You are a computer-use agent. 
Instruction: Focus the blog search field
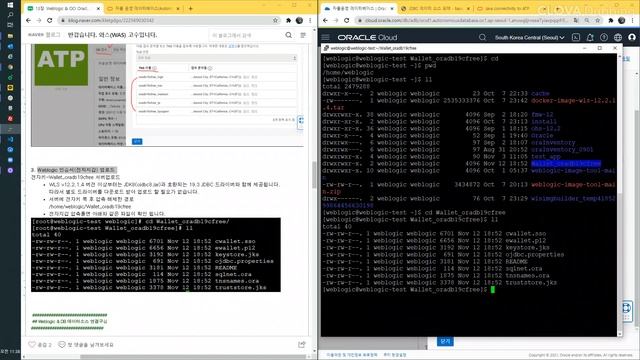247,36
